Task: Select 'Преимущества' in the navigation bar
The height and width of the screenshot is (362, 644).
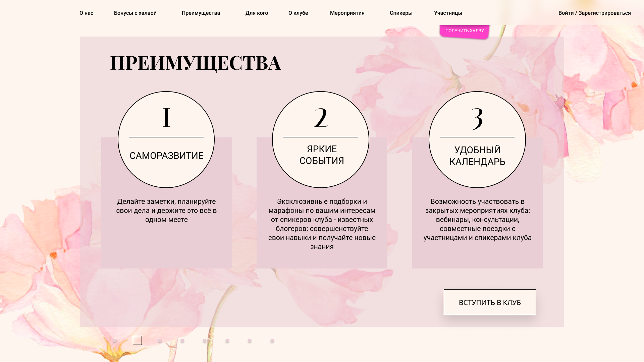Action: click(201, 13)
